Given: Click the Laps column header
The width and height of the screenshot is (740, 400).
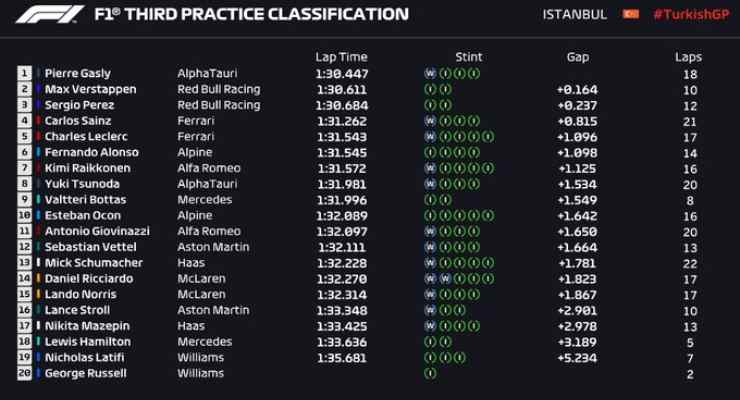Looking at the screenshot, I should (x=688, y=58).
